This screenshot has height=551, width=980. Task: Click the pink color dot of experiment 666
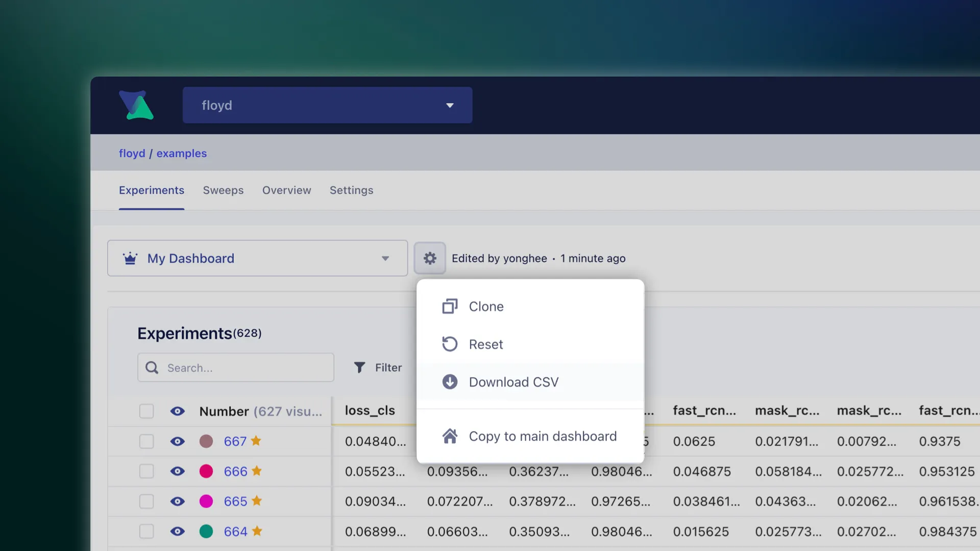point(206,471)
